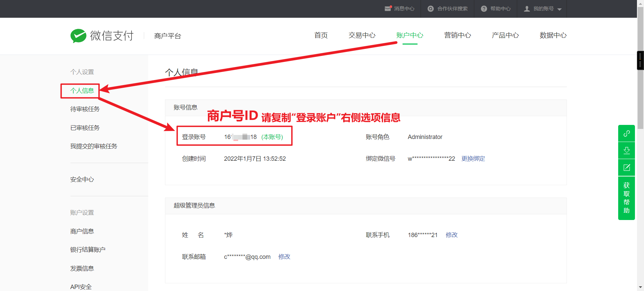Screen dimensions: 644x291
Task: Click the 更换绑定 link
Action: [x=473, y=159]
